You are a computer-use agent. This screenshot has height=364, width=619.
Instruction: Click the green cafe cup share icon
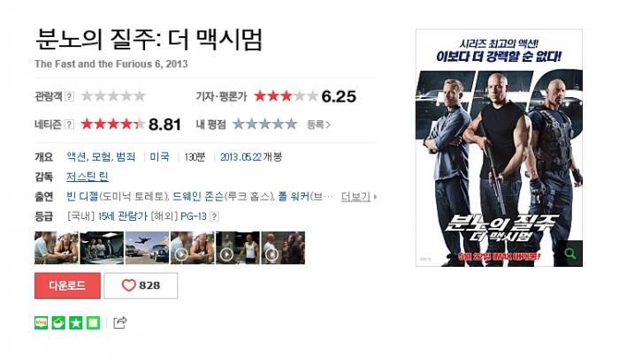(x=58, y=322)
